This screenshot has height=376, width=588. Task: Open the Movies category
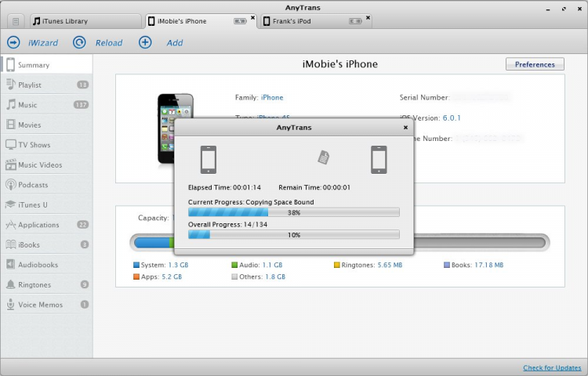pyautogui.click(x=46, y=125)
